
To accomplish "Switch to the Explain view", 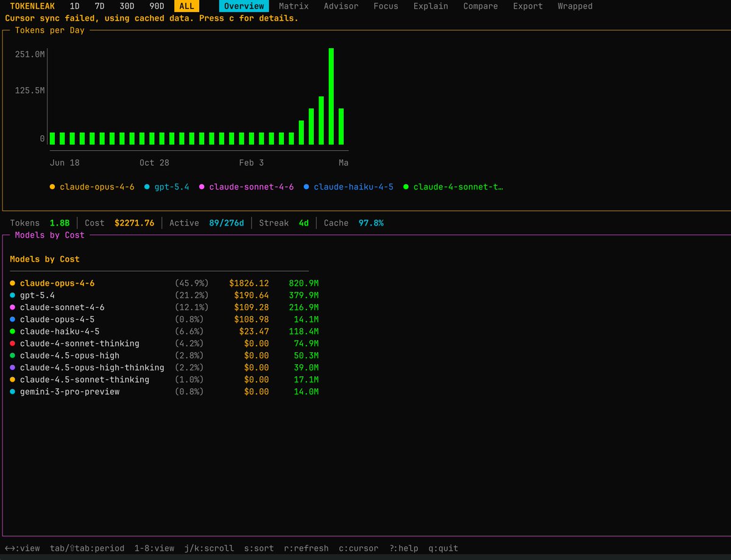I will click(431, 6).
